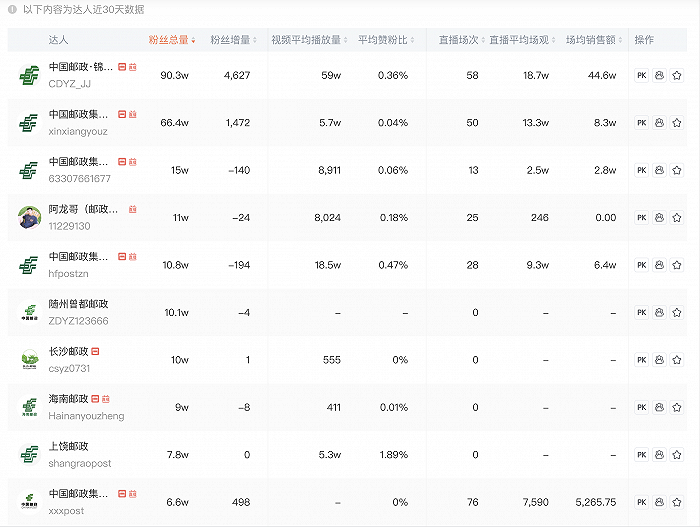Toggle favorite star for CDYZ_JJ row
Screen dimensions: 700x527
pyautogui.click(x=677, y=75)
